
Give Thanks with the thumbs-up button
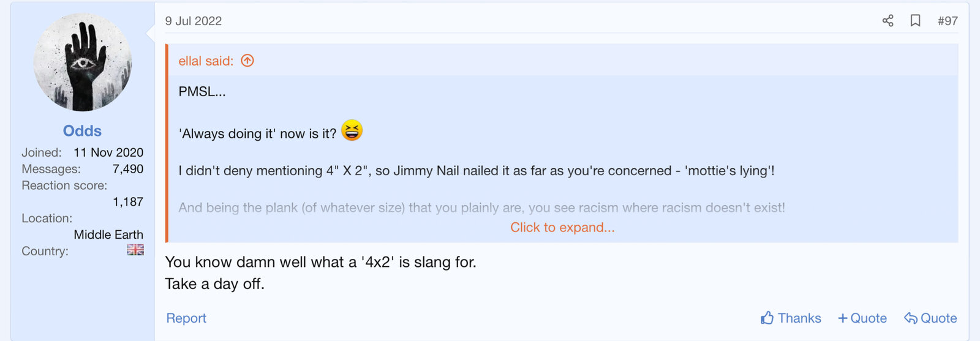[x=791, y=318]
